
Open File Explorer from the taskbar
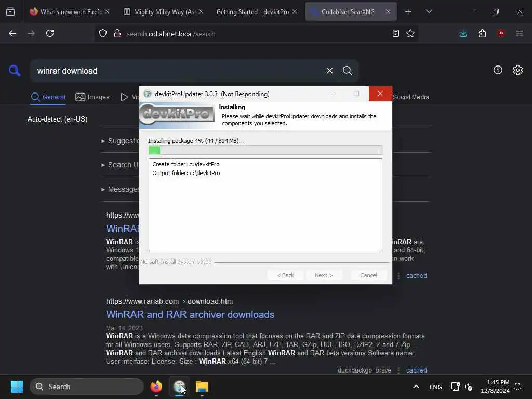(202, 387)
